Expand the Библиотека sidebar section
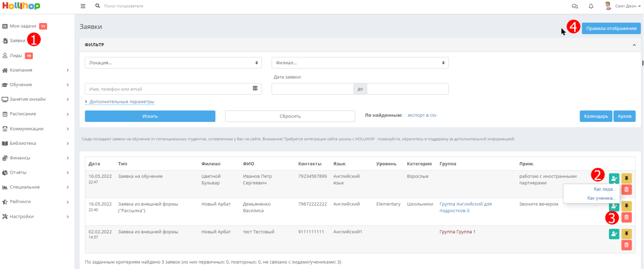The image size is (644, 269). 36,143
